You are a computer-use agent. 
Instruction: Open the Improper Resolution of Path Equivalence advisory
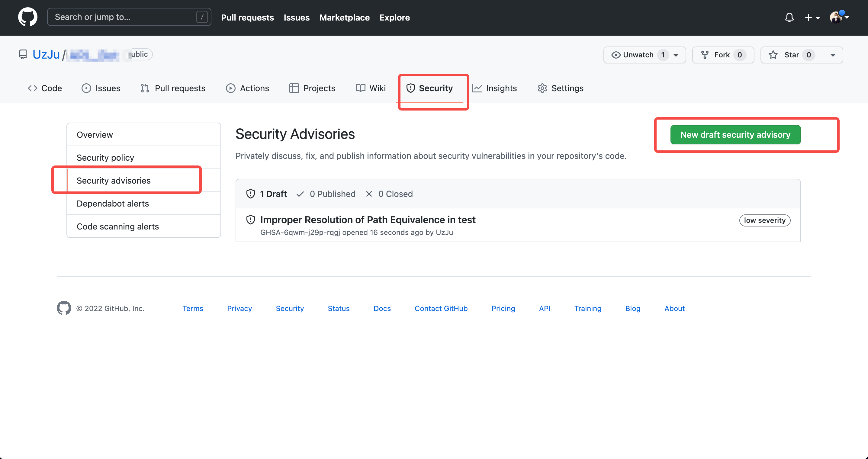368,220
